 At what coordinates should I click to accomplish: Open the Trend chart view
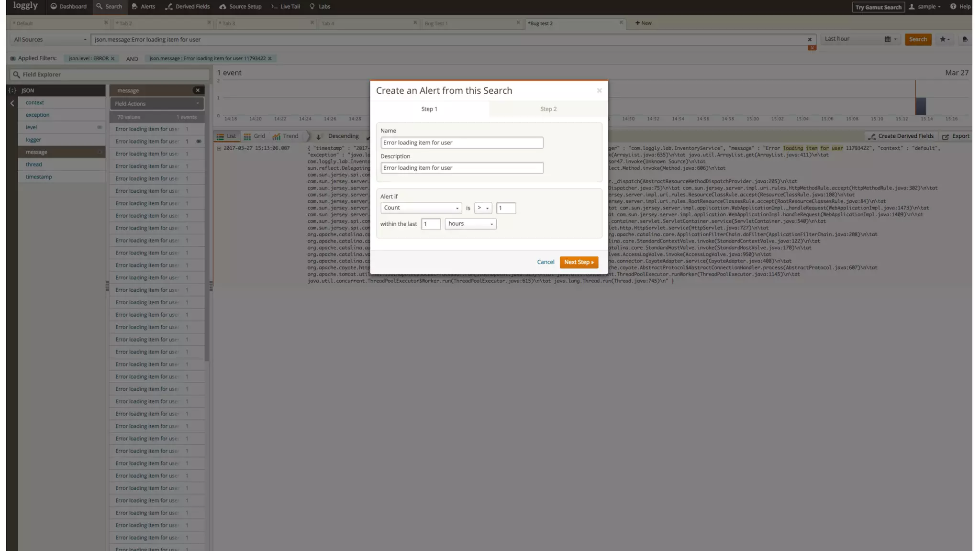285,136
